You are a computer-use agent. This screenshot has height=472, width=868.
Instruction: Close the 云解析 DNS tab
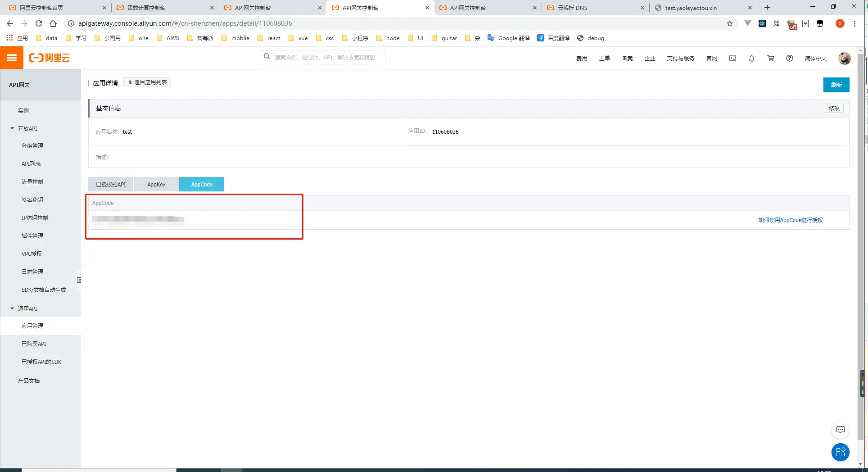pyautogui.click(x=642, y=8)
